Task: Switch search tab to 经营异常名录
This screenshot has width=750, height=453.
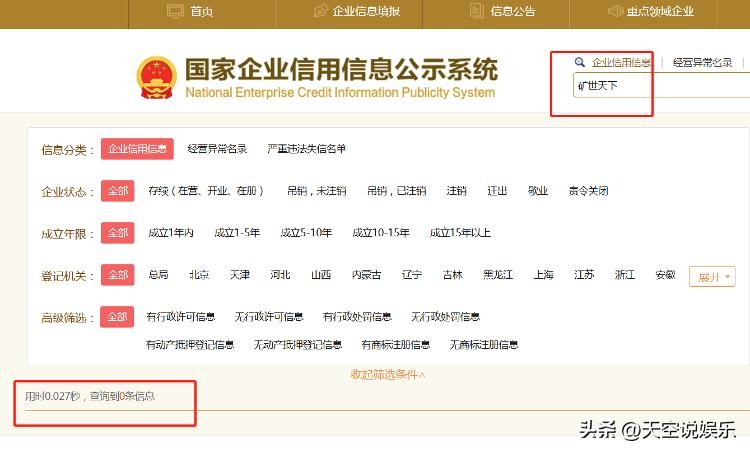Action: 702,62
